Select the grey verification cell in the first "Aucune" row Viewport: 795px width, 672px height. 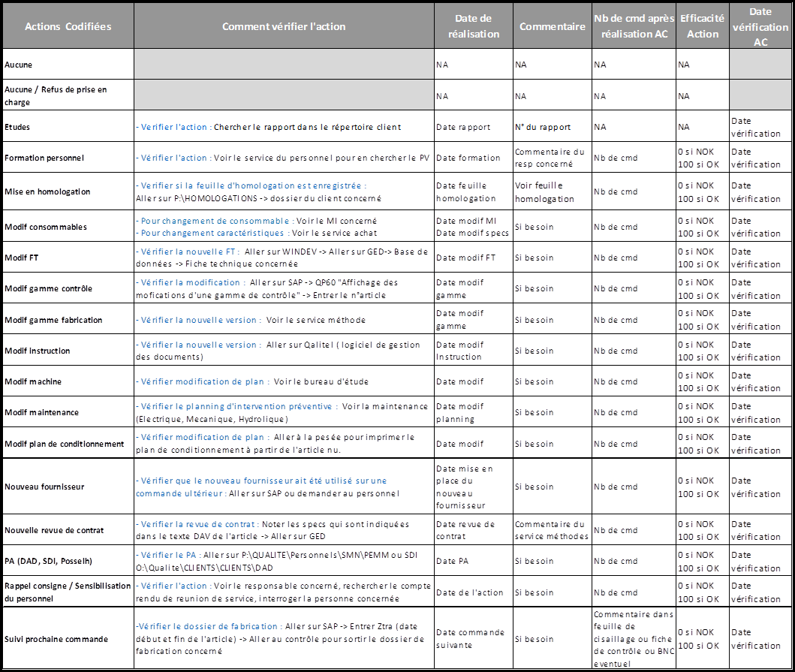[284, 65]
